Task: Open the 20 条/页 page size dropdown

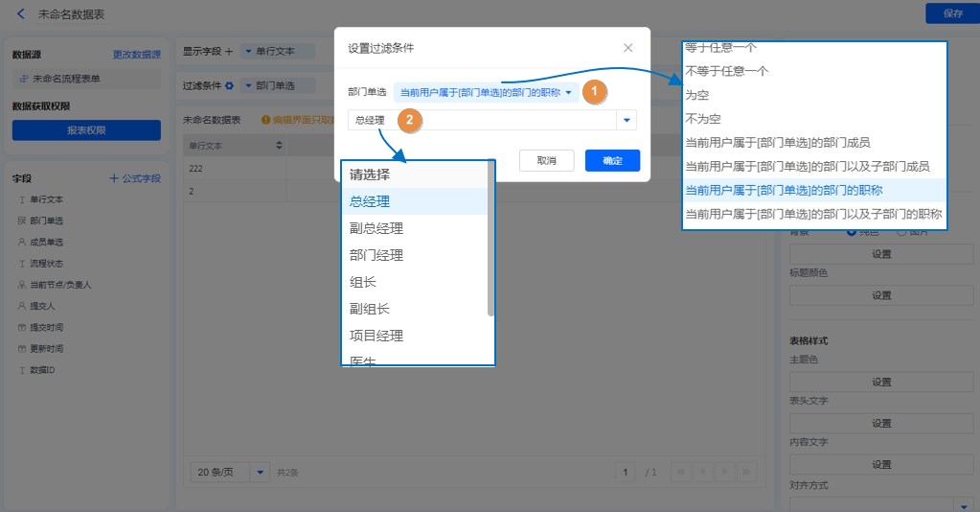Action: tap(260, 472)
